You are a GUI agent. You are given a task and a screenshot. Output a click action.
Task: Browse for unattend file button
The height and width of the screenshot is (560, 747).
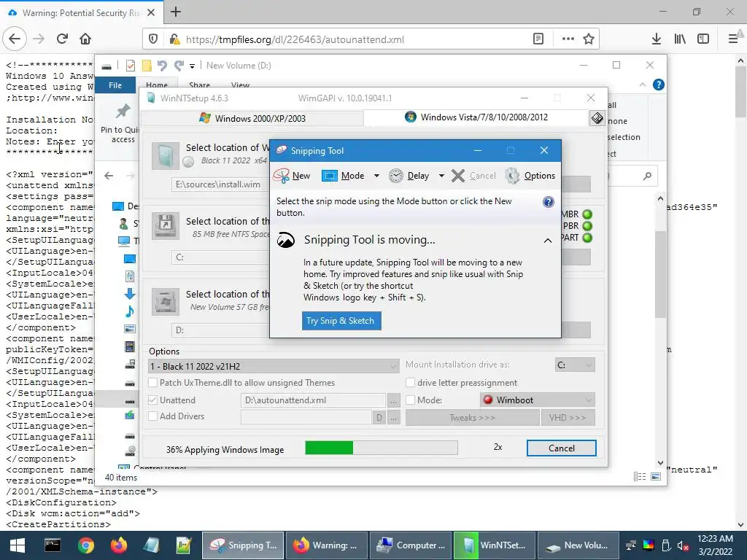point(393,400)
